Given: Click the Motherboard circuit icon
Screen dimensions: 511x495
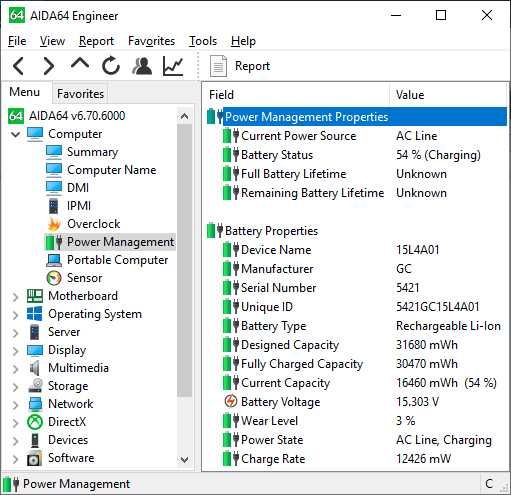Looking at the screenshot, I should point(35,296).
